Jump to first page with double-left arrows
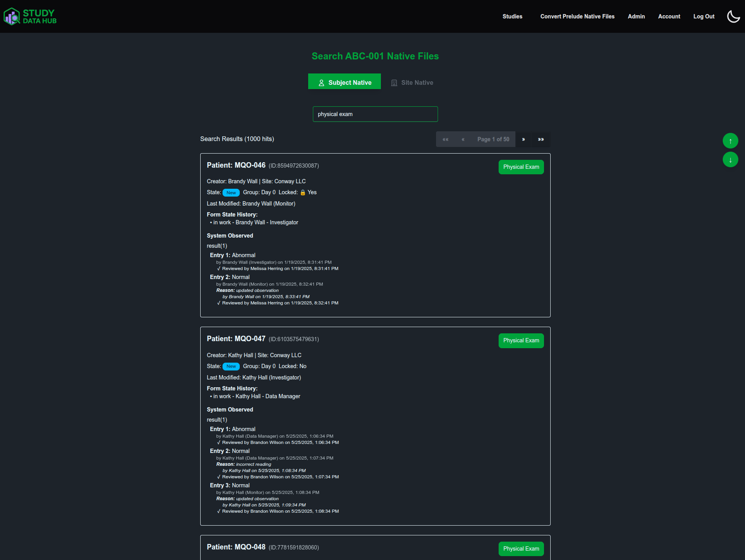Image resolution: width=745 pixels, height=560 pixels. [x=446, y=139]
